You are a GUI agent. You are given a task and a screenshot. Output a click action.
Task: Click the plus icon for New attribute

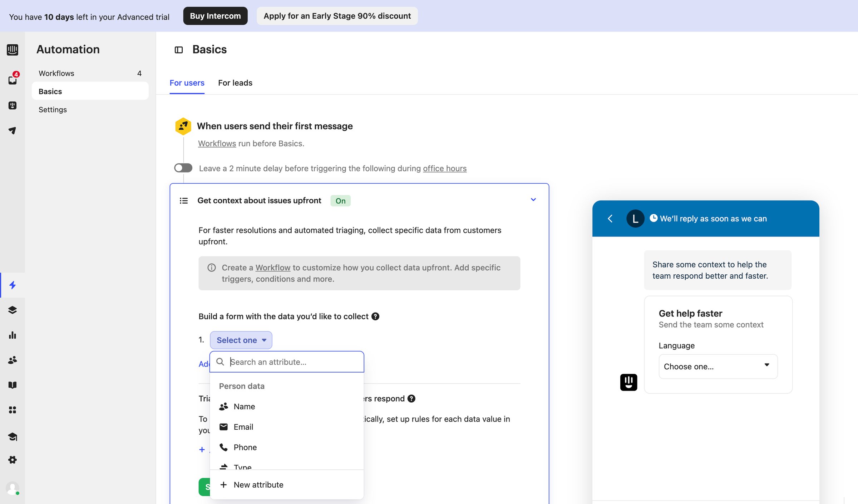click(223, 485)
